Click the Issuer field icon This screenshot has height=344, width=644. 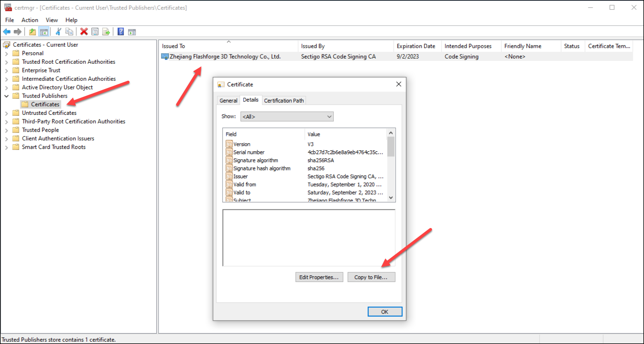point(229,176)
